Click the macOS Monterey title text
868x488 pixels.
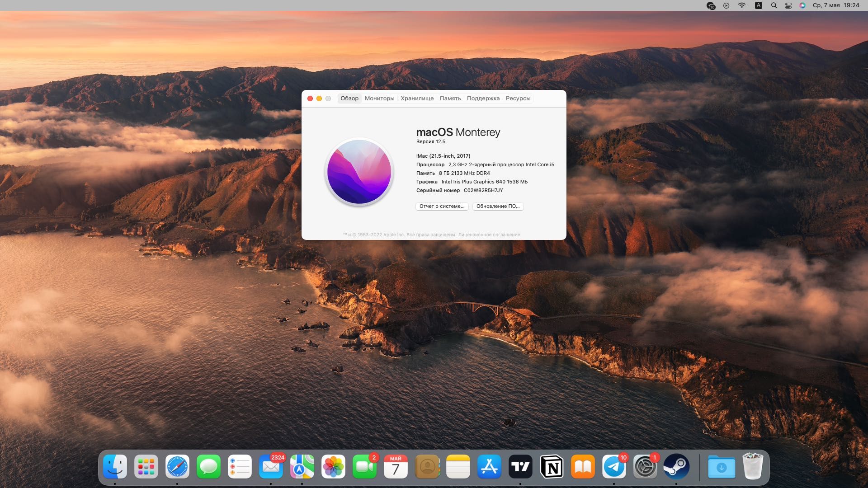pyautogui.click(x=458, y=132)
